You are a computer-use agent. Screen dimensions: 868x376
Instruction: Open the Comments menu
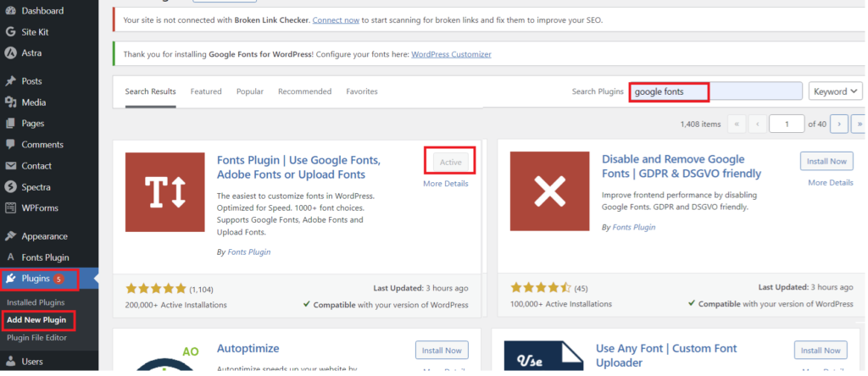[42, 144]
